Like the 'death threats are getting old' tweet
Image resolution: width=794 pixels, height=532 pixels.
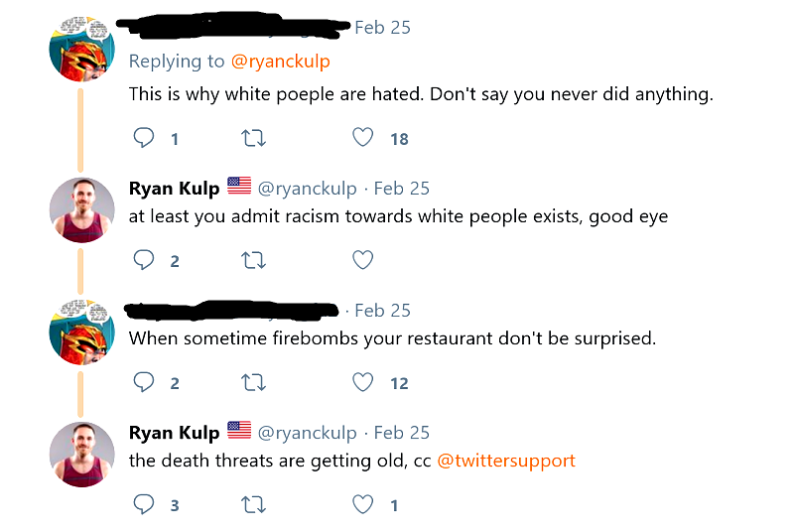[x=363, y=504]
